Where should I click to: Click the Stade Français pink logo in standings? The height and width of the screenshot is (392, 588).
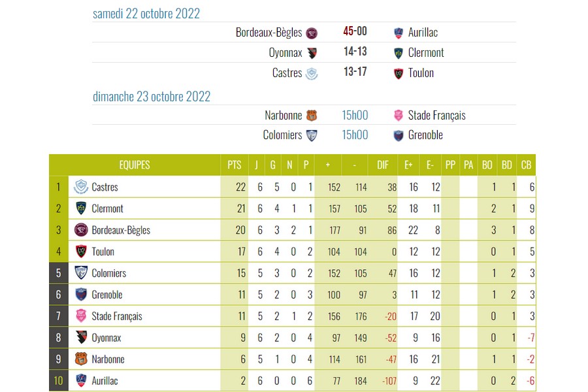tap(82, 316)
